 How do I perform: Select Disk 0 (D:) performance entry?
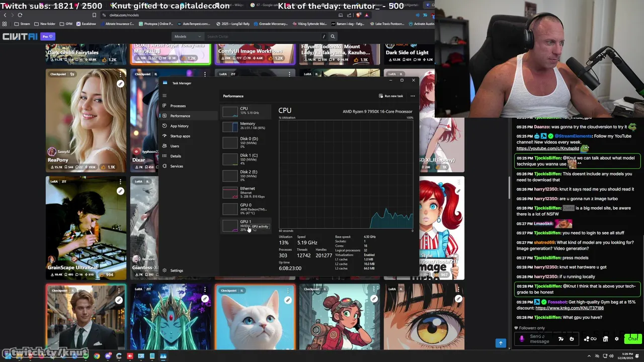247,142
